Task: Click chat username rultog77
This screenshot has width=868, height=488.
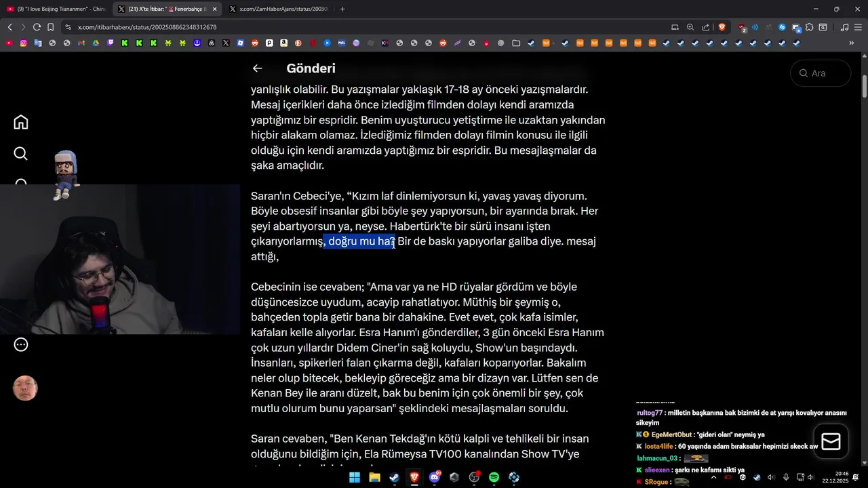Action: (x=650, y=413)
